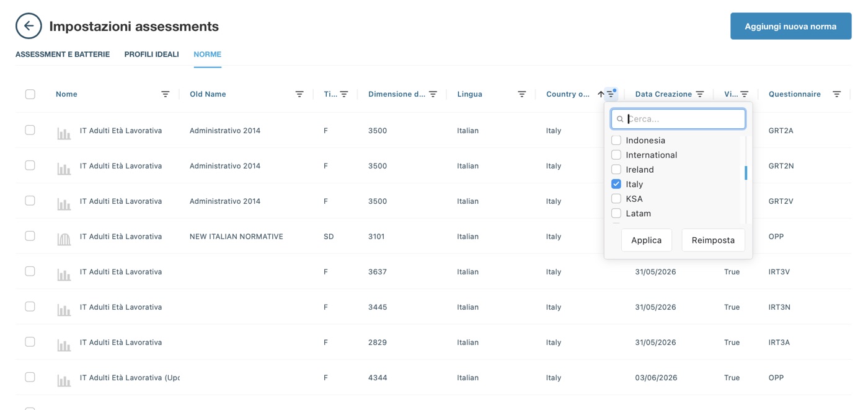The width and height of the screenshot is (868, 410).
Task: Switch to Assessment e Batterie tab
Action: tap(63, 55)
